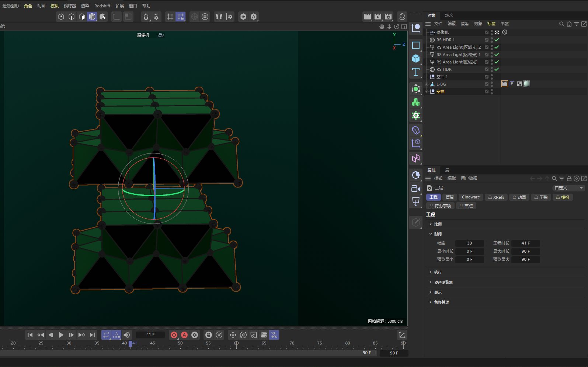Expand the 空白 object tree node
588x367 pixels.
point(427,91)
